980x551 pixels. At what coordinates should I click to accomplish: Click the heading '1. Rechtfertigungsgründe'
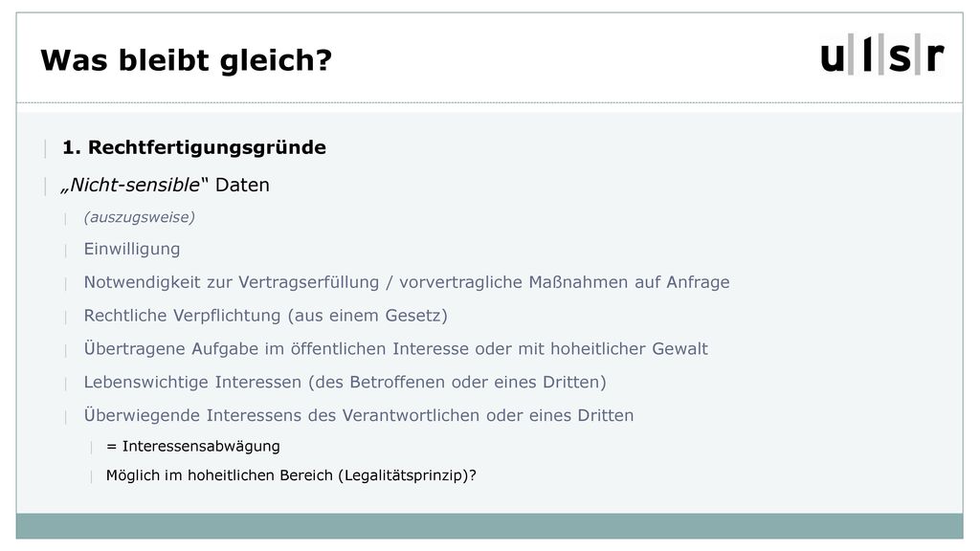[x=193, y=147]
